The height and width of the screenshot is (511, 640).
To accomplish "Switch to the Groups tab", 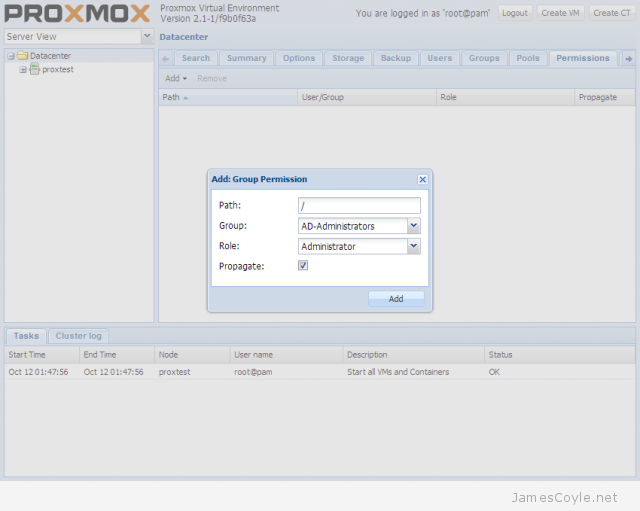I will tap(484, 58).
